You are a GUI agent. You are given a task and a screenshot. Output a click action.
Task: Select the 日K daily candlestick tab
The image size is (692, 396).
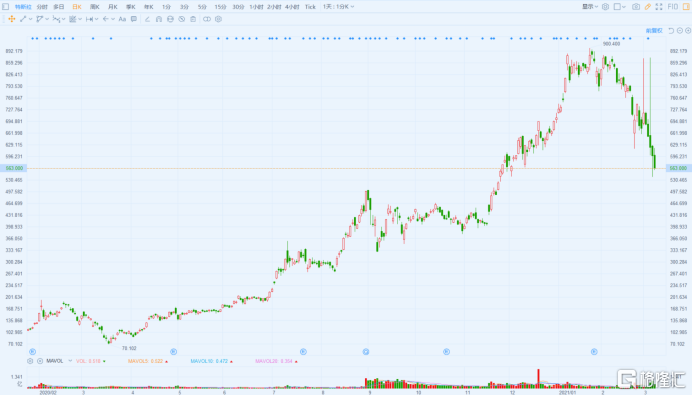pos(77,7)
